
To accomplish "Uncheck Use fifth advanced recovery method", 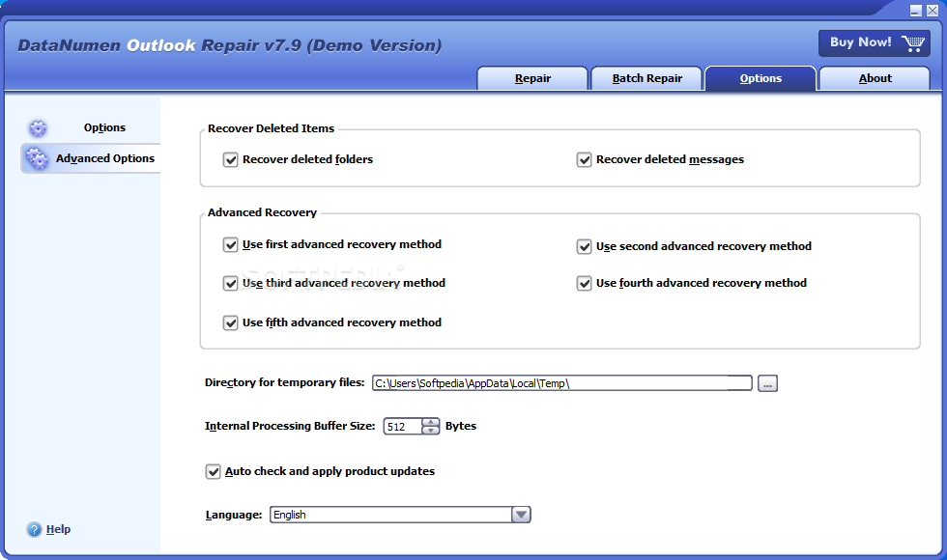I will pyautogui.click(x=231, y=322).
